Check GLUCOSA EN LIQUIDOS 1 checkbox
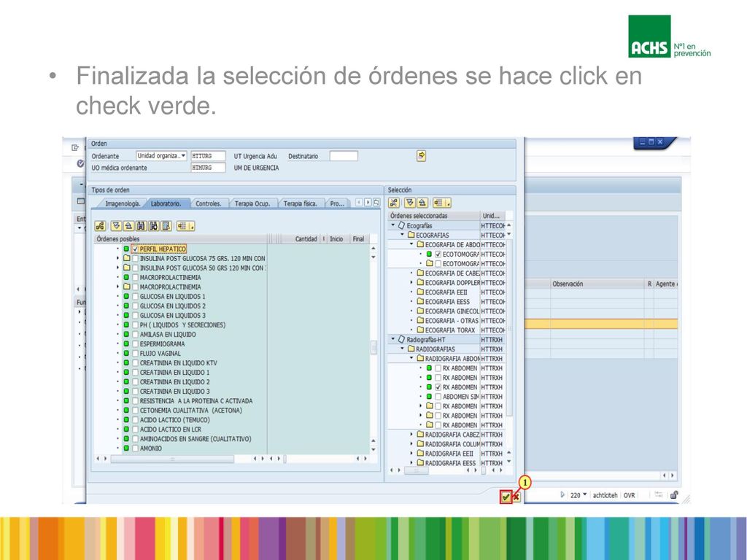The image size is (747, 560). [135, 296]
